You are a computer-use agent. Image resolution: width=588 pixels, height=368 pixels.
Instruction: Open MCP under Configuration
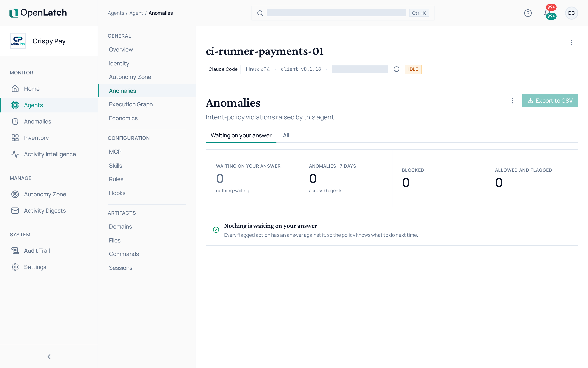coord(147,152)
